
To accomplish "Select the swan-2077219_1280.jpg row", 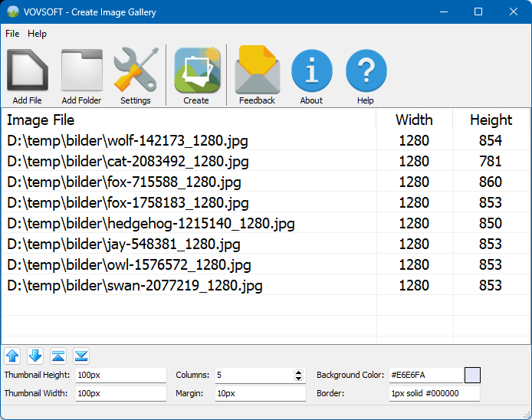I will tap(266, 285).
